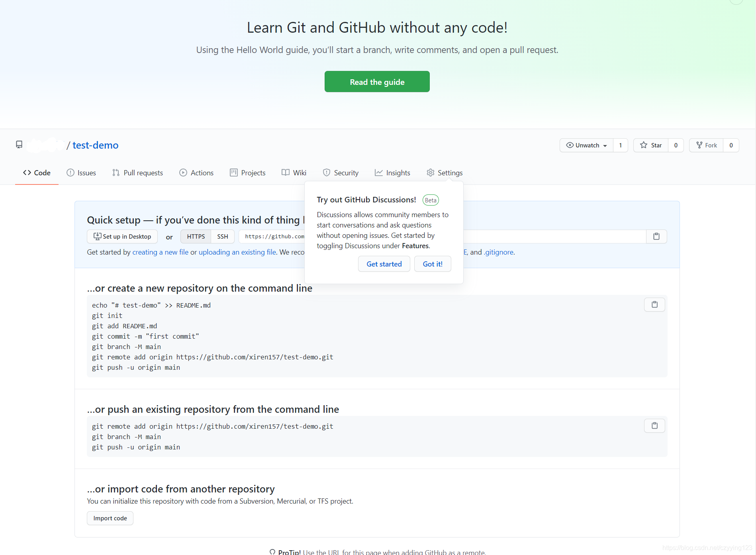Follow the creating a new file link
The image size is (756, 555).
(x=160, y=252)
